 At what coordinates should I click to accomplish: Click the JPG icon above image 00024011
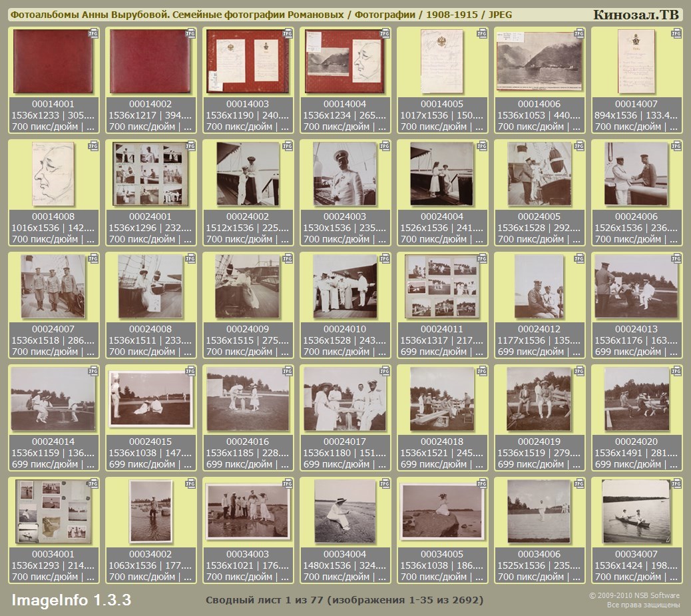(x=482, y=258)
